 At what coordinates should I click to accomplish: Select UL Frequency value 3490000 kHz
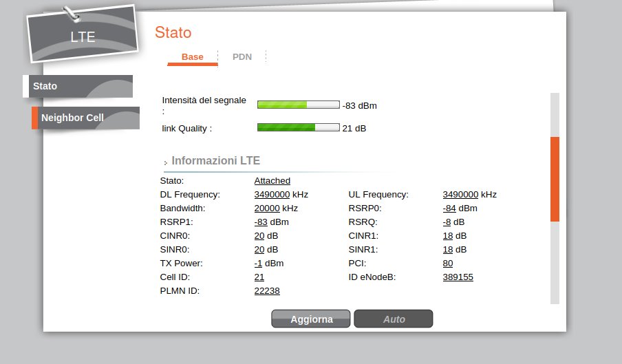tap(470, 195)
